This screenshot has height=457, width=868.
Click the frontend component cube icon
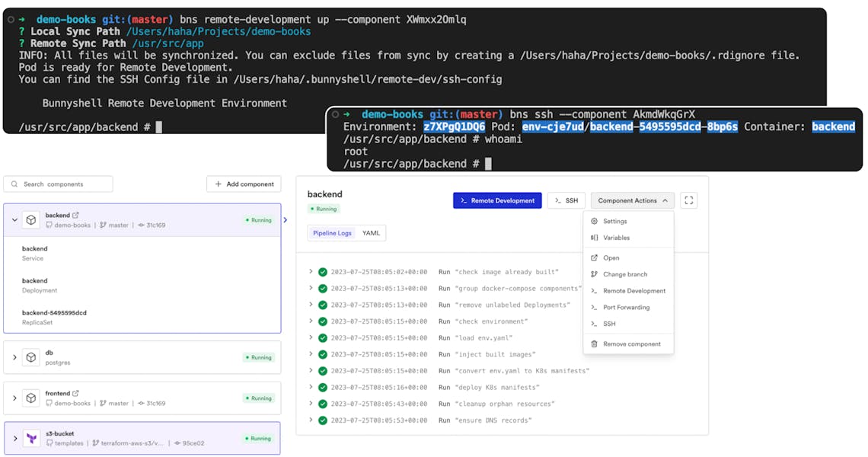(x=30, y=398)
